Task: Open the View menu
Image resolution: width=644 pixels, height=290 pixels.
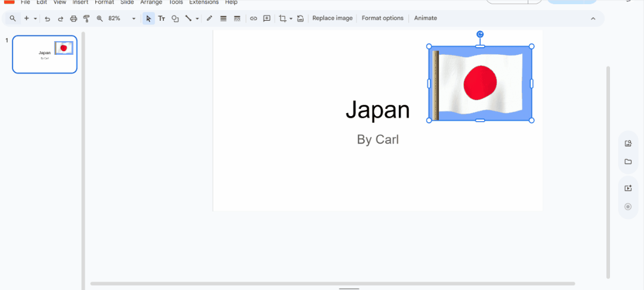Action: click(60, 2)
